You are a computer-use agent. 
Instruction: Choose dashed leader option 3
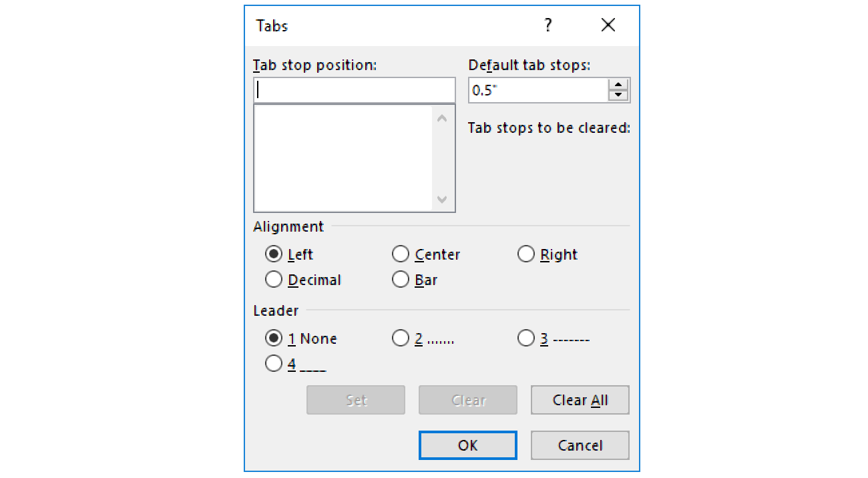[526, 338]
